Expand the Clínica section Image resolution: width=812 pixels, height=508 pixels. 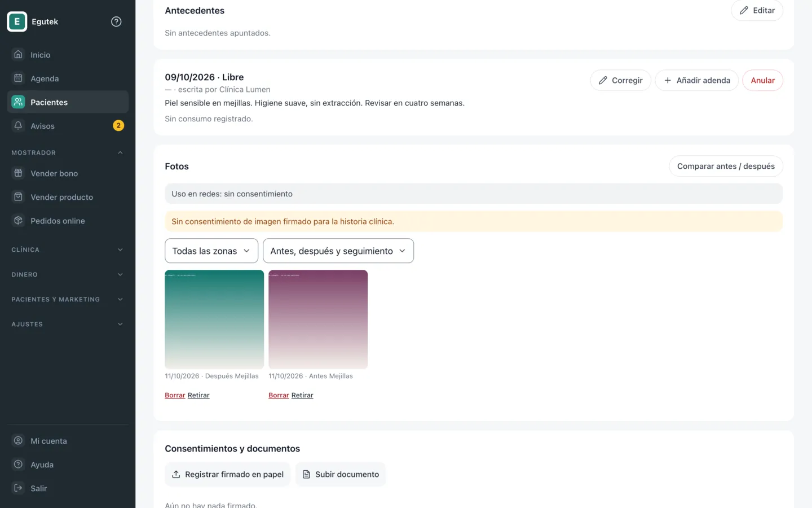pos(68,249)
